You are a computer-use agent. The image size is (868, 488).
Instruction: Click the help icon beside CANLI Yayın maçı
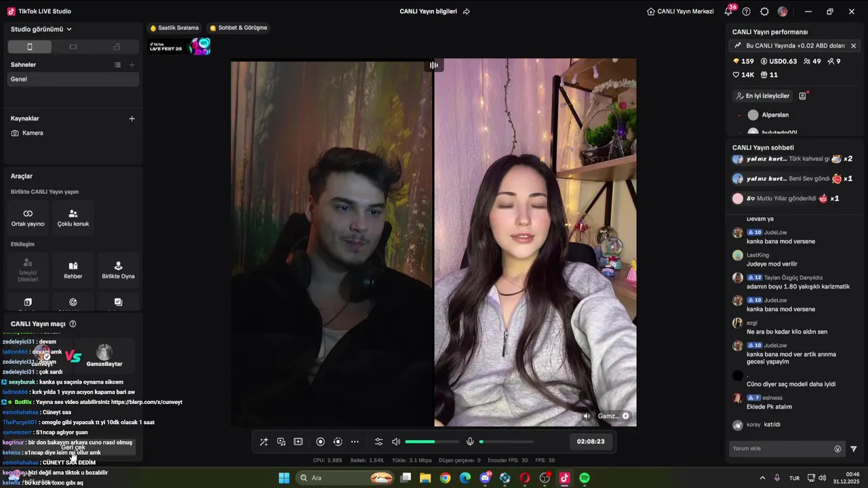click(x=73, y=324)
